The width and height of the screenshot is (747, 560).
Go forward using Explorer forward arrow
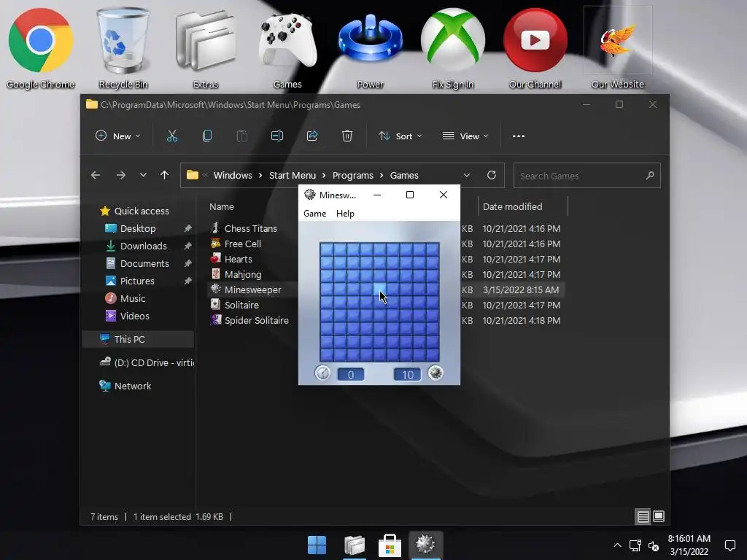tap(121, 175)
